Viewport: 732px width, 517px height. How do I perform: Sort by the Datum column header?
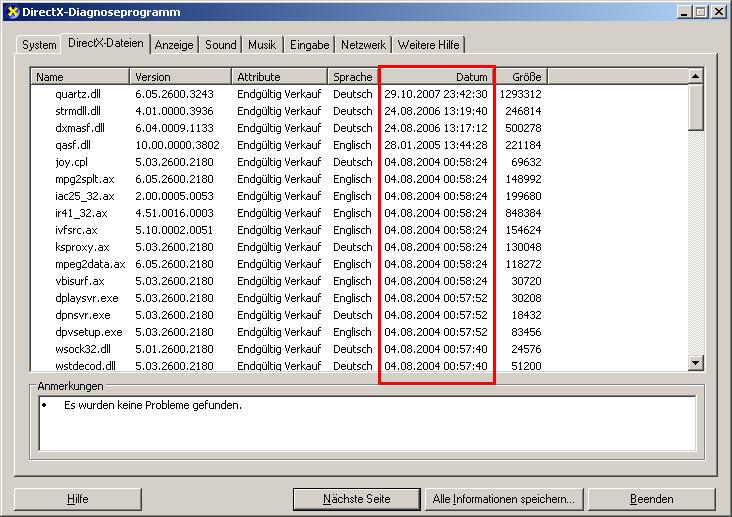point(436,77)
